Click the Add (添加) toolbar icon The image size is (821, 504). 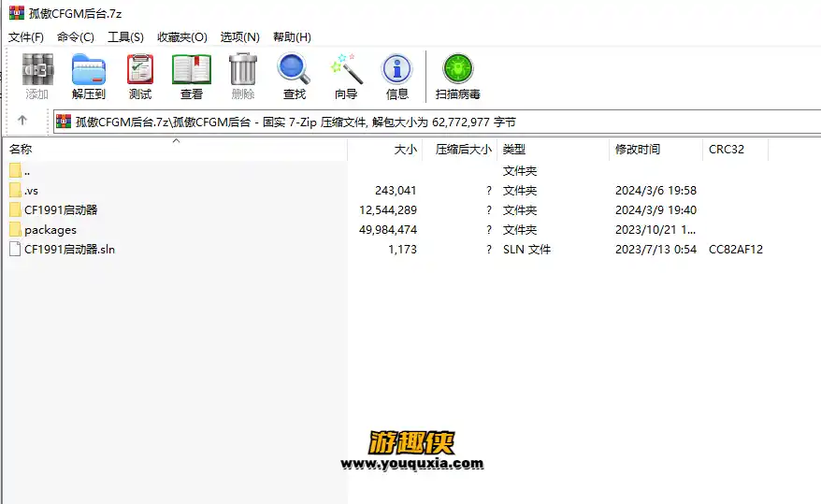tap(37, 69)
